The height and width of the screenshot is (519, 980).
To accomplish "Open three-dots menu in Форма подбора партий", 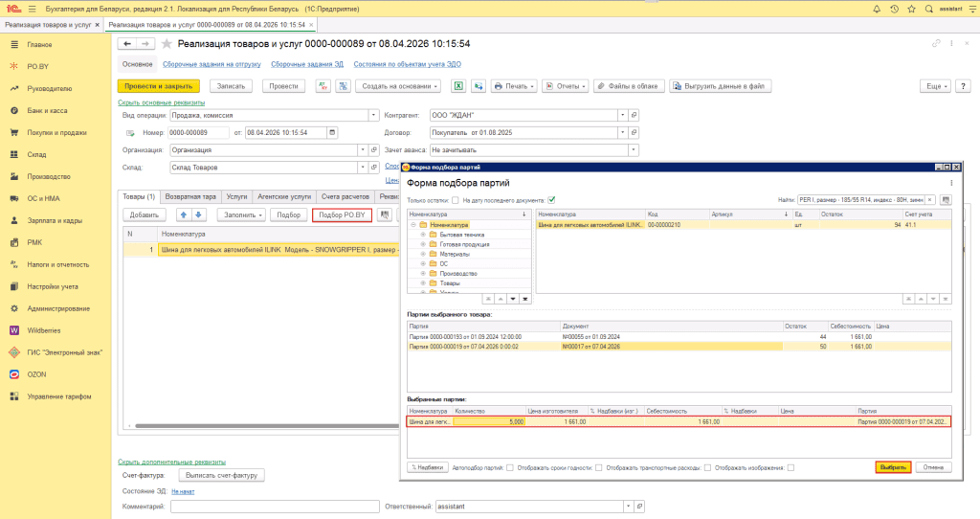I will coord(952,183).
